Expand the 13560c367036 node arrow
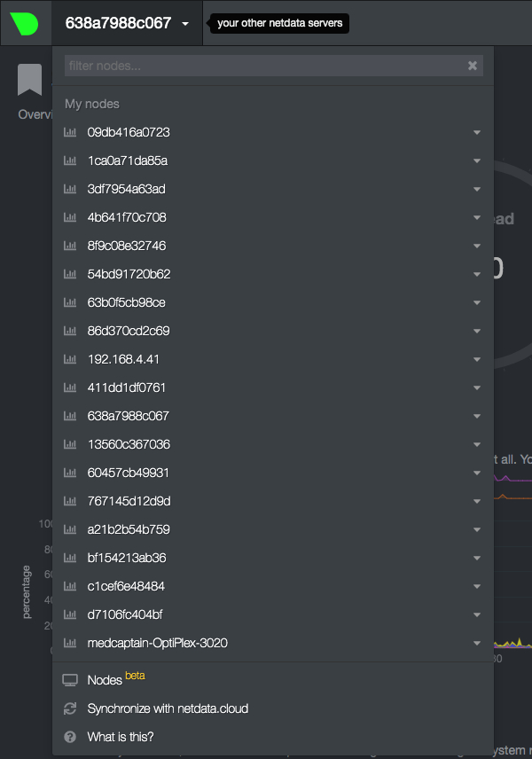The image size is (532, 759). pyautogui.click(x=477, y=445)
